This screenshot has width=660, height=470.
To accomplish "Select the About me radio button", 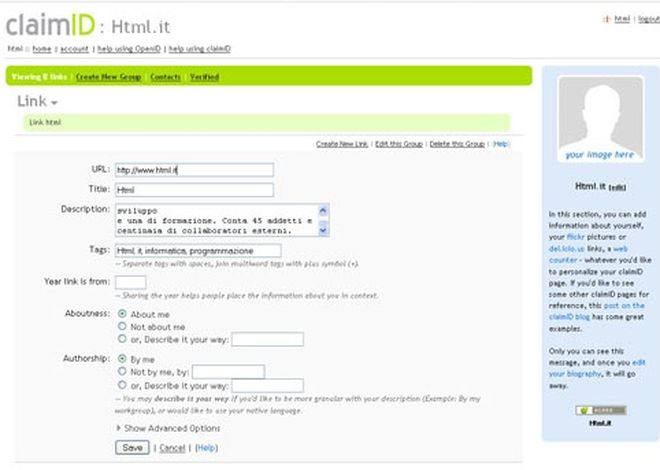I will (x=122, y=314).
